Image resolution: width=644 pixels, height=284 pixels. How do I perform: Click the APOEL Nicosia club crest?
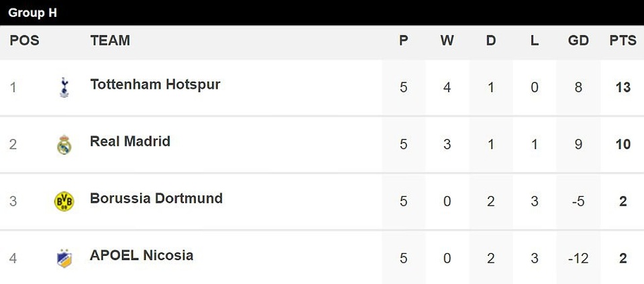point(64,259)
